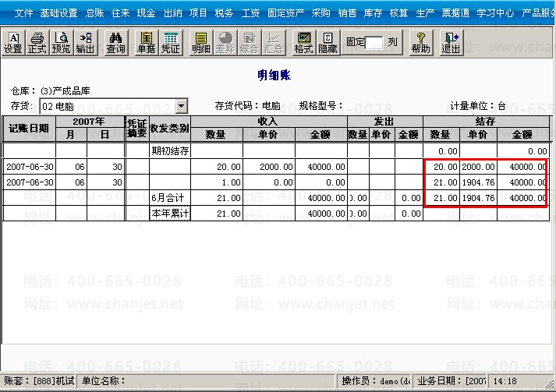Open the 项目 menu
The width and height of the screenshot is (556, 392).
point(198,13)
